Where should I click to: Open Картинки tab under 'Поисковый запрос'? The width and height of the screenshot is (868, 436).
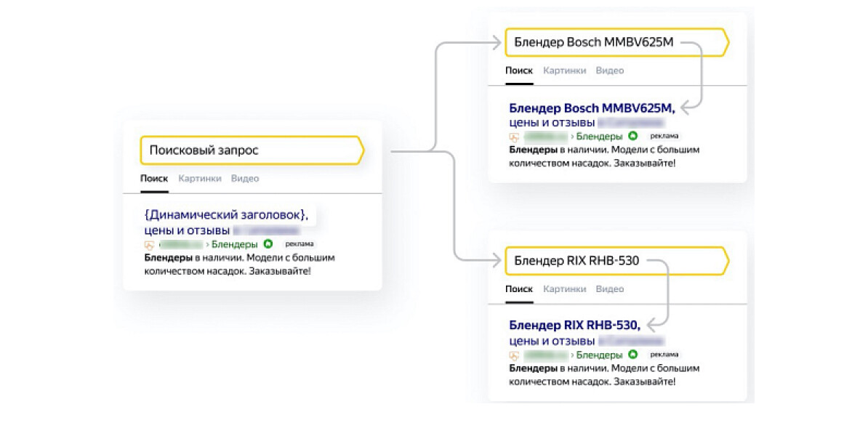[200, 179]
